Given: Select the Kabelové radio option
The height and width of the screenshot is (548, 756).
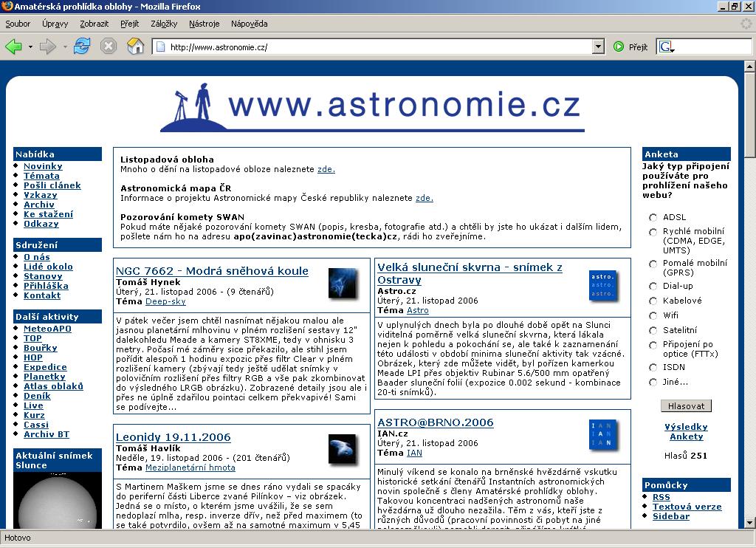Looking at the screenshot, I should tap(653, 301).
